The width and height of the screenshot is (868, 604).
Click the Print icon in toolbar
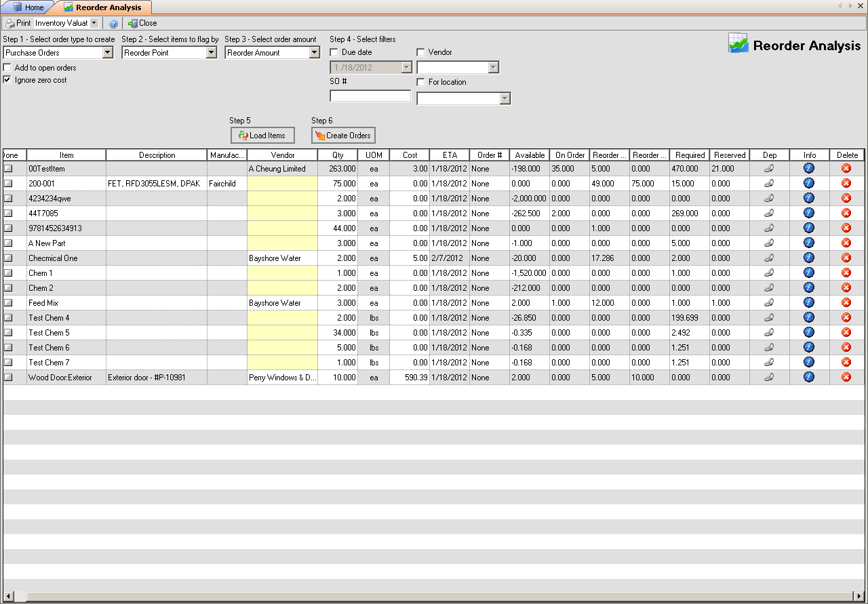click(11, 23)
